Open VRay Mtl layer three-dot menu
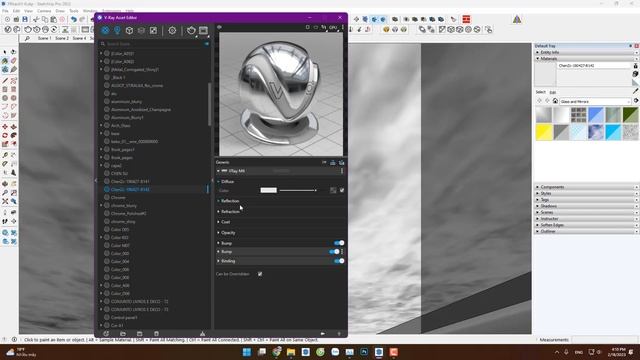The width and height of the screenshot is (640, 360). pyautogui.click(x=342, y=171)
